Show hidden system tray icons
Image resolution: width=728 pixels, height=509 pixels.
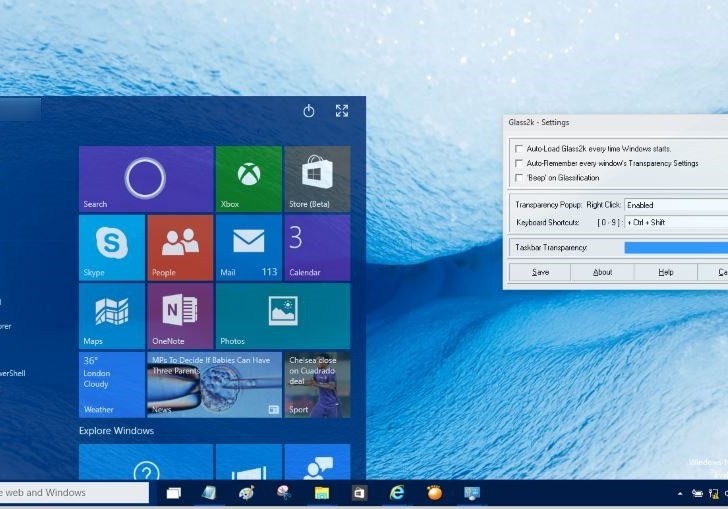681,493
